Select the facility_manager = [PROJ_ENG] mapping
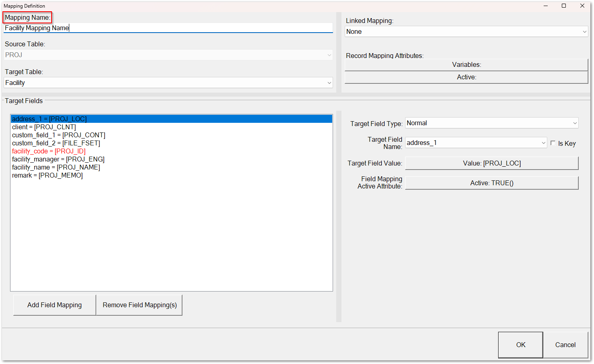The width and height of the screenshot is (594, 364). tap(58, 159)
